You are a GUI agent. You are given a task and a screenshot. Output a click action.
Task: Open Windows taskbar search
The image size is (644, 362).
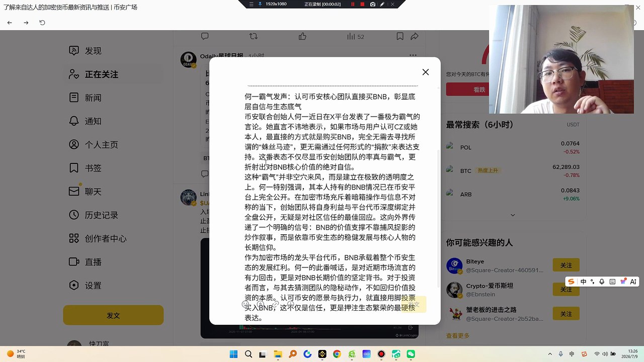249,354
